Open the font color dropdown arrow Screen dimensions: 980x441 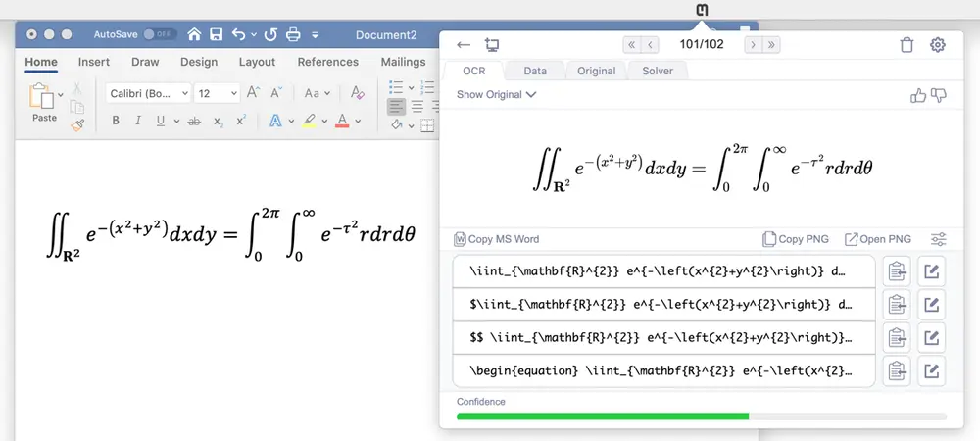coord(358,122)
